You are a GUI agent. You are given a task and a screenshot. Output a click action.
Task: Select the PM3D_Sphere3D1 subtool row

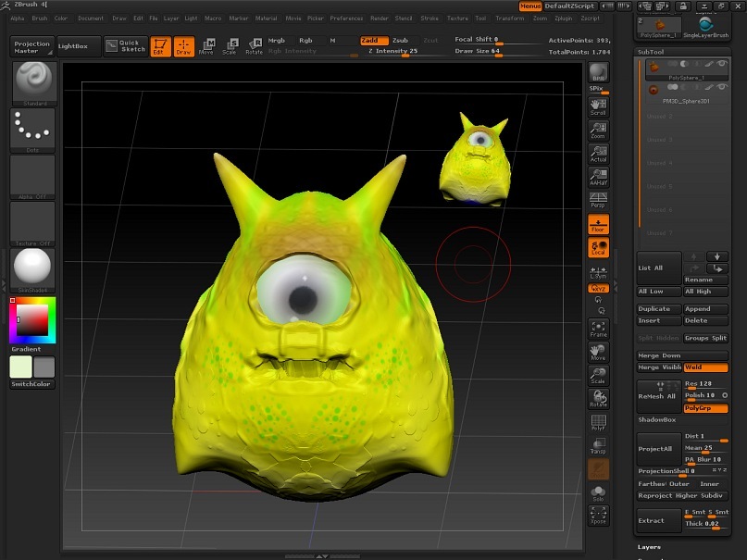686,93
